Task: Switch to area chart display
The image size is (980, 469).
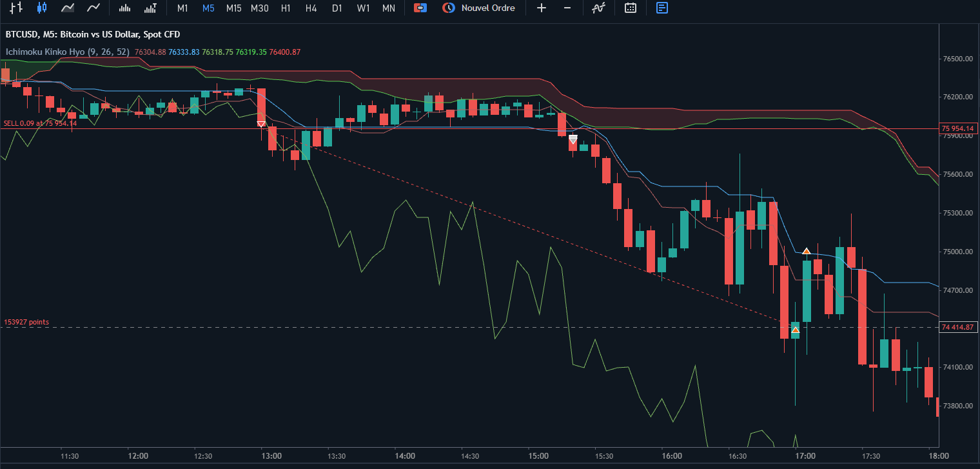Action: pyautogui.click(x=68, y=8)
